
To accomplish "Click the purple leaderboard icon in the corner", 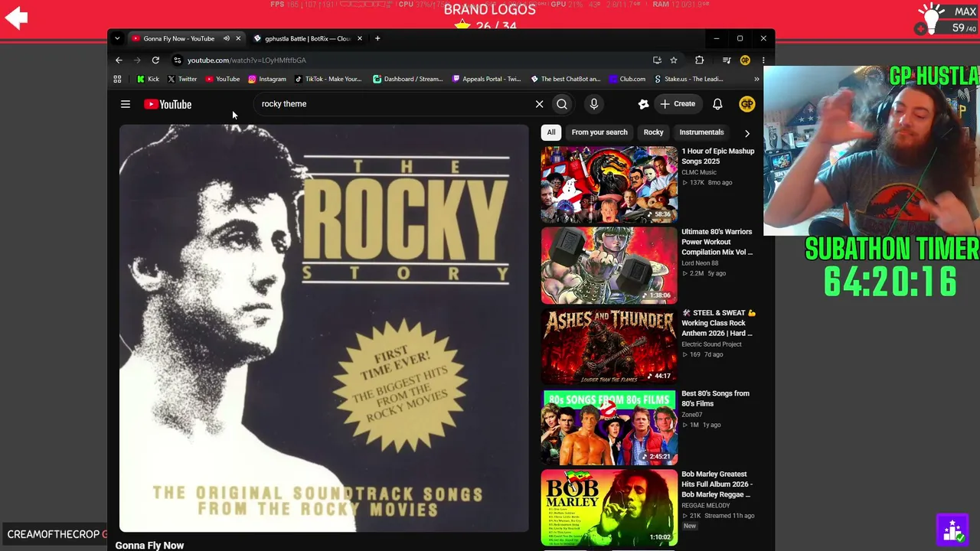I will tap(953, 529).
